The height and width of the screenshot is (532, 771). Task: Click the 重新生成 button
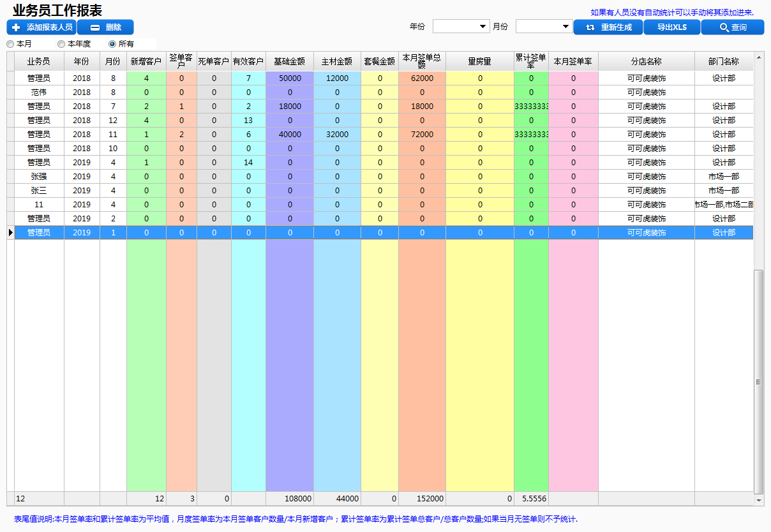coord(608,27)
